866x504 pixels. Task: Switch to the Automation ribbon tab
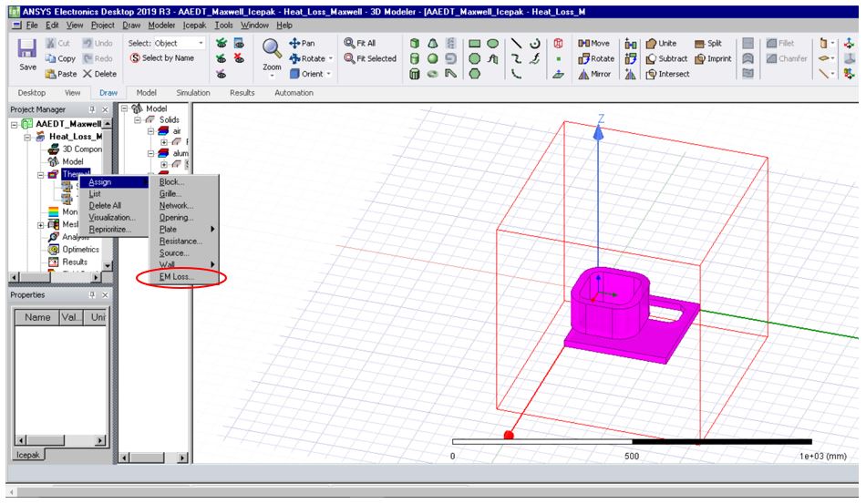[294, 93]
